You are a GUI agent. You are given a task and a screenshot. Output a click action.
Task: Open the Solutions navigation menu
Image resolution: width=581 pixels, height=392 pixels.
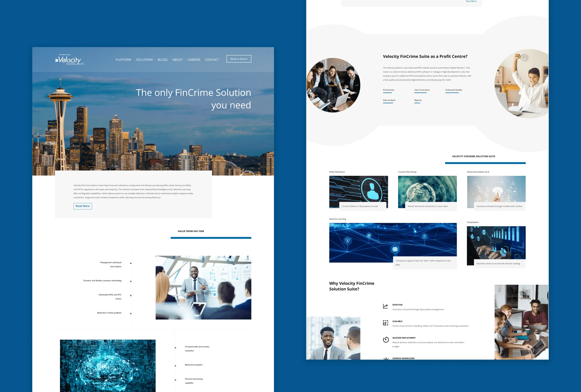[144, 59]
